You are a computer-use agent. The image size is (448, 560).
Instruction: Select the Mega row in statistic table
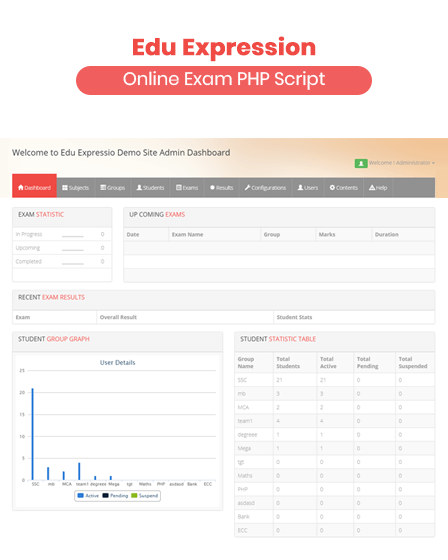[x=335, y=448]
